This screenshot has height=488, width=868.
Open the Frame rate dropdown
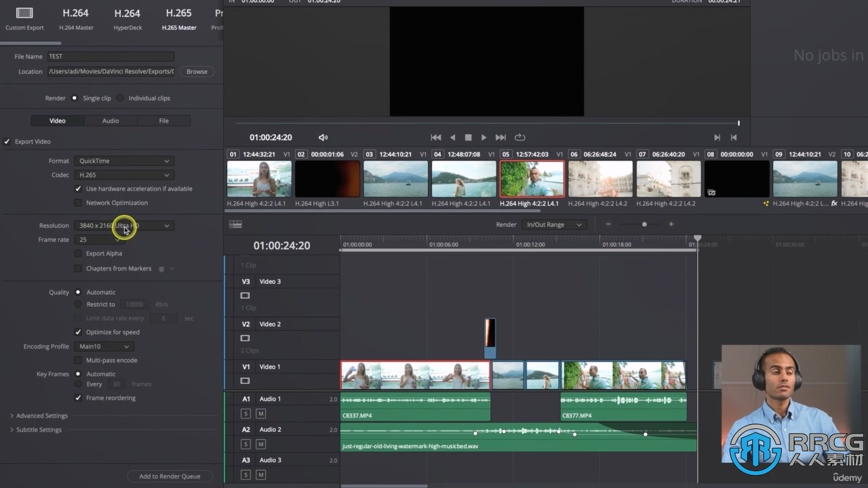[100, 240]
